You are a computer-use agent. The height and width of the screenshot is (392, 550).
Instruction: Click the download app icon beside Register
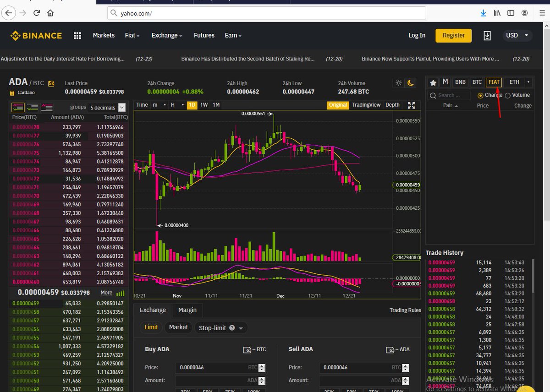coord(487,35)
